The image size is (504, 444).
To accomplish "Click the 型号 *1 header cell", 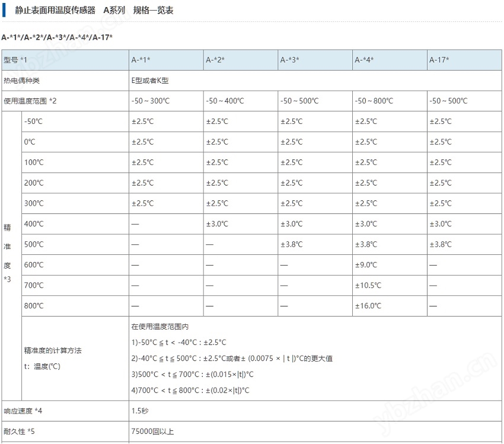I will (x=65, y=60).
